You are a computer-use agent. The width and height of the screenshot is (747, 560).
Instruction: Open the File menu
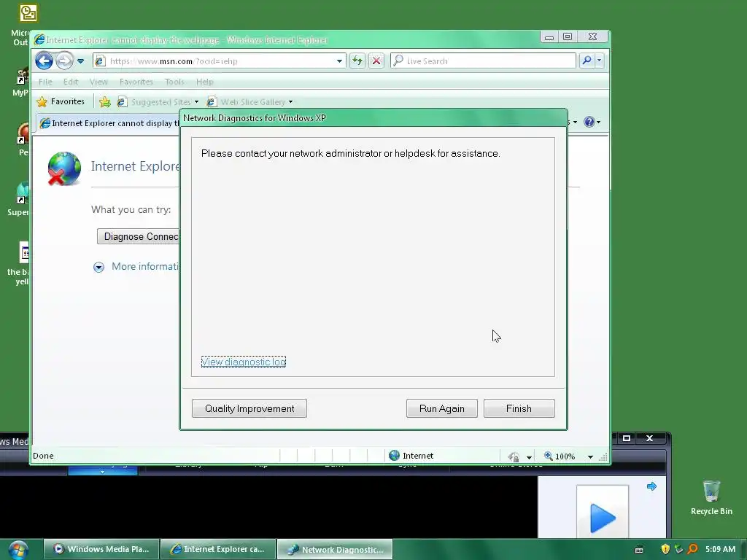click(x=45, y=82)
